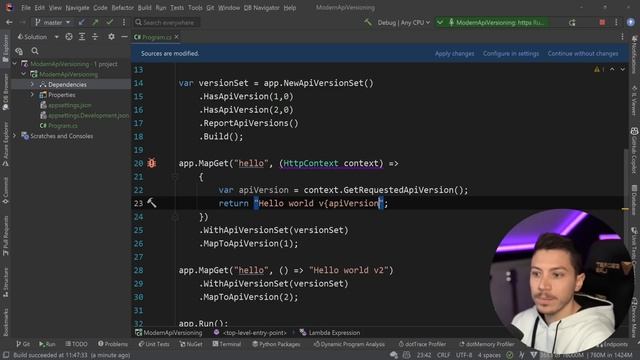This screenshot has height=360, width=640.
Task: Click the warnings indicator in the editor corner
Action: [x=599, y=69]
